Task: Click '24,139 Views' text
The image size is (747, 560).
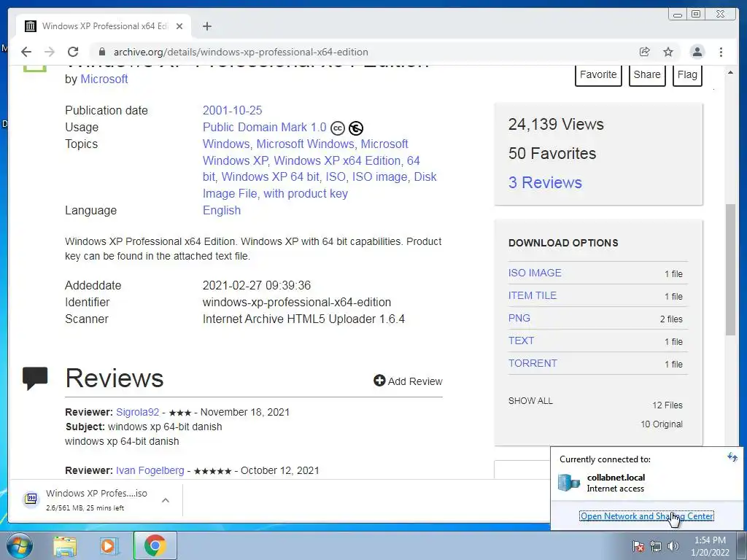Action: 556,124
